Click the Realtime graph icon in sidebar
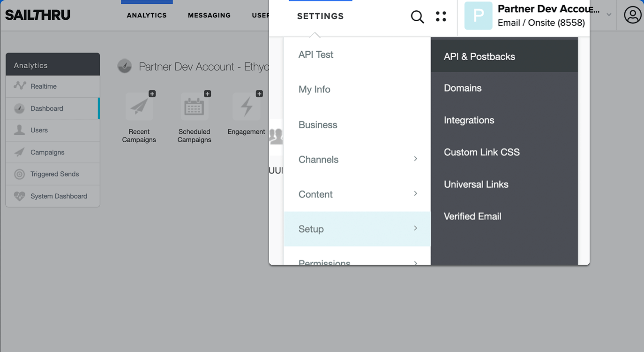 point(20,86)
